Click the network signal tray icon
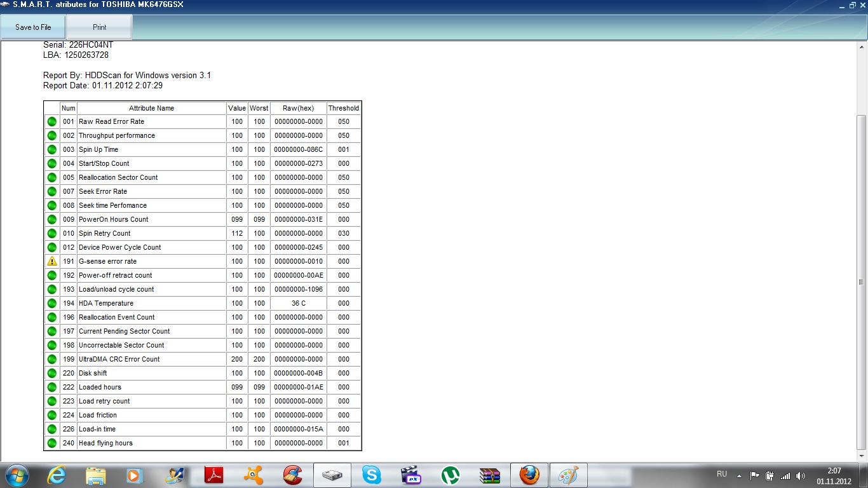Screen dimensions: 868x488 tap(785, 475)
